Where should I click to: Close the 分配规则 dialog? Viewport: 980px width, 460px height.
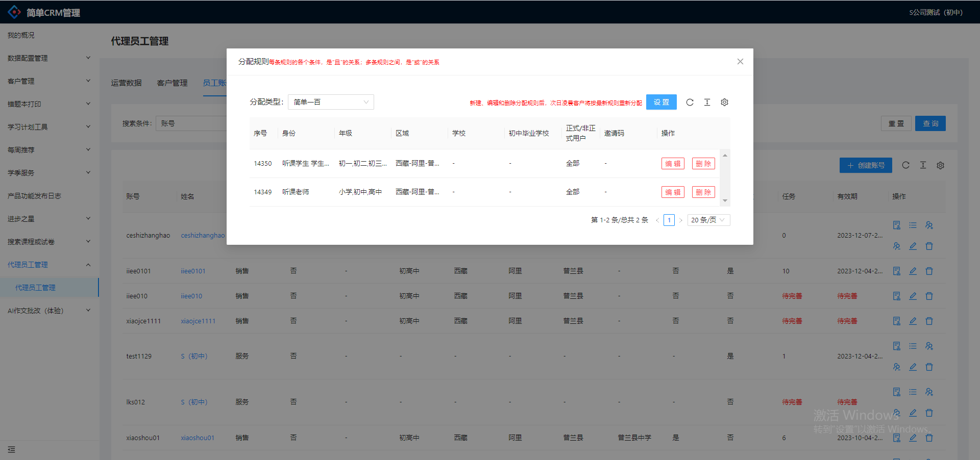740,62
